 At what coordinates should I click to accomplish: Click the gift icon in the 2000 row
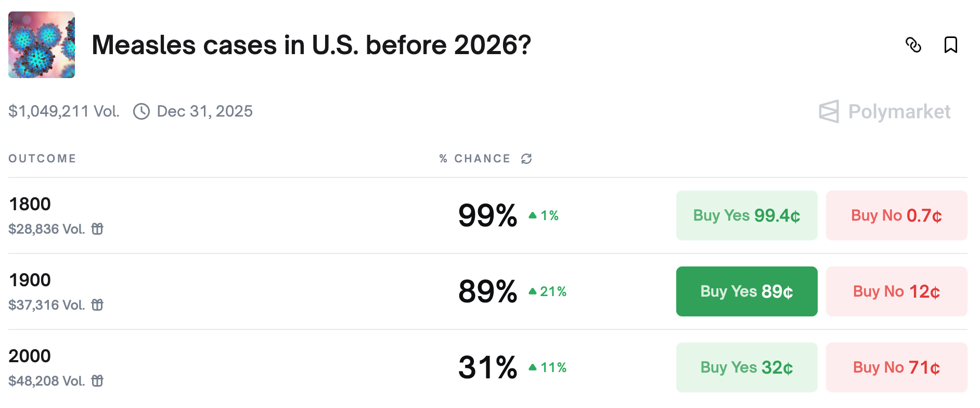click(x=97, y=381)
